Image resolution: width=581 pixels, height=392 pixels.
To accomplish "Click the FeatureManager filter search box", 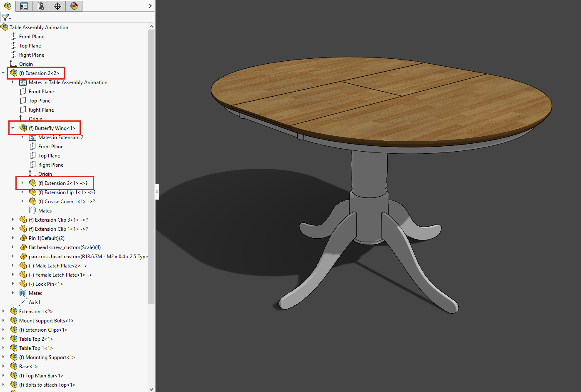I will coord(83,17).
